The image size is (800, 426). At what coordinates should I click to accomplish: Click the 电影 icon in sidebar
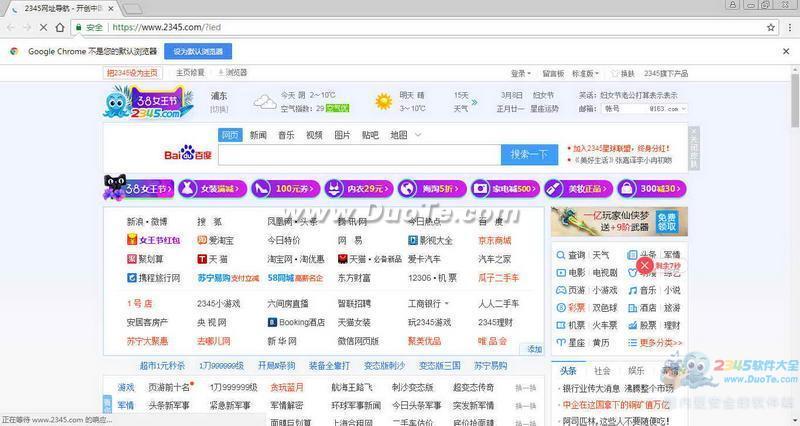[x=561, y=272]
